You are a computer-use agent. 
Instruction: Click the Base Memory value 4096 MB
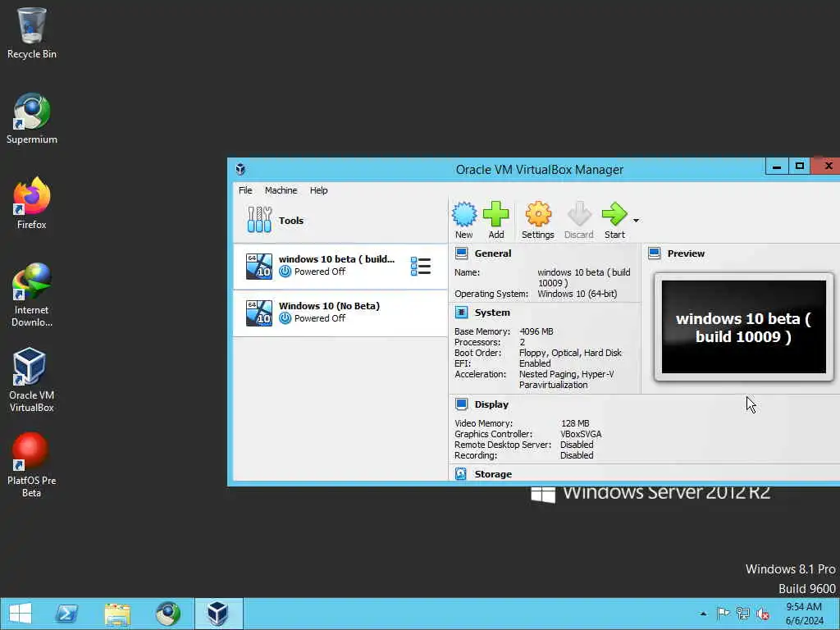tap(536, 331)
